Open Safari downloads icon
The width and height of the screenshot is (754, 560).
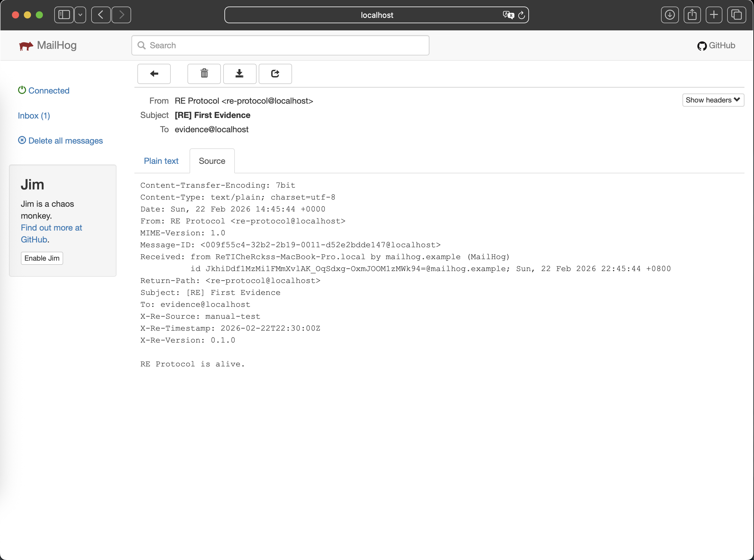(x=670, y=15)
